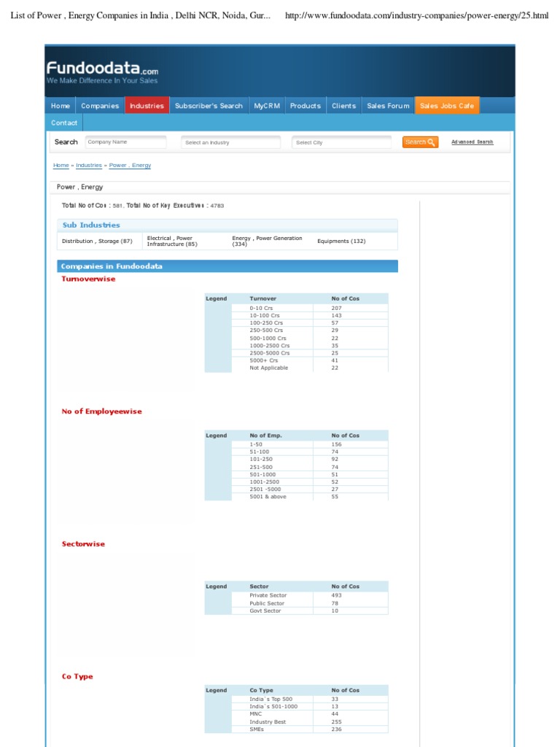Pick the Industry Best row
The height and width of the screenshot is (747, 560).
tap(309, 721)
